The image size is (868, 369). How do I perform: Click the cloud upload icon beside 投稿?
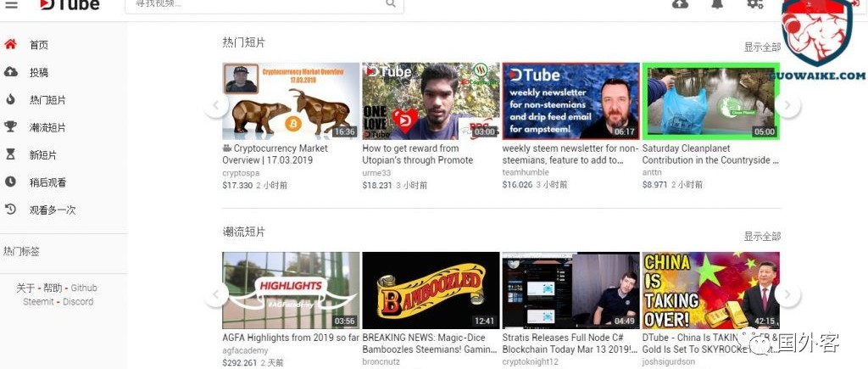[10, 72]
